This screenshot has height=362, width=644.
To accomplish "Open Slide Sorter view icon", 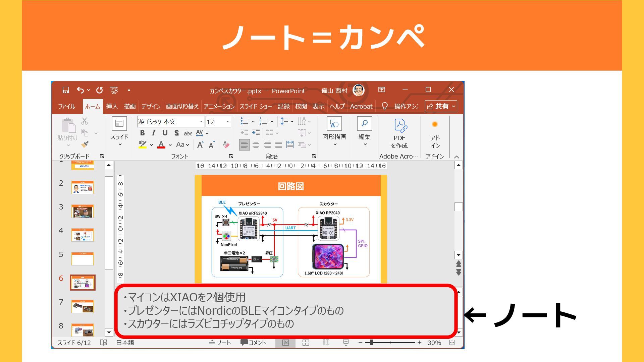I will tap(306, 343).
